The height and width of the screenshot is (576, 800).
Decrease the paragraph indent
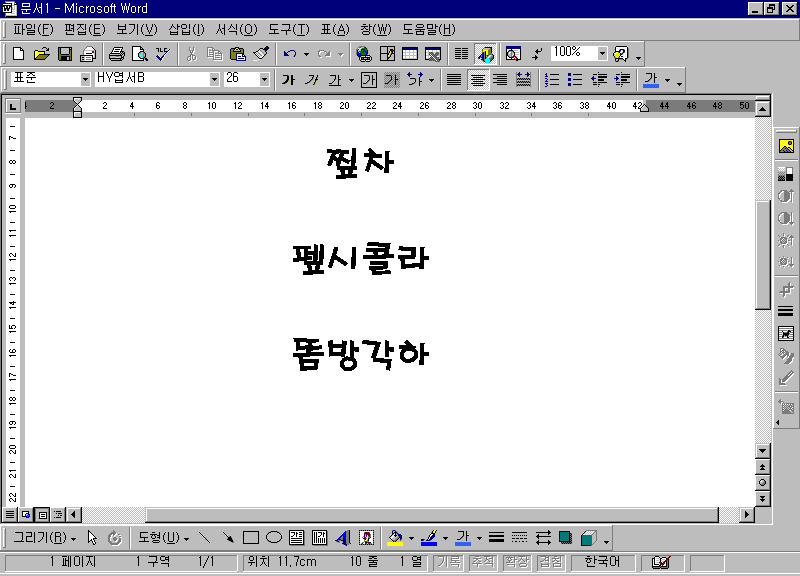pos(598,80)
